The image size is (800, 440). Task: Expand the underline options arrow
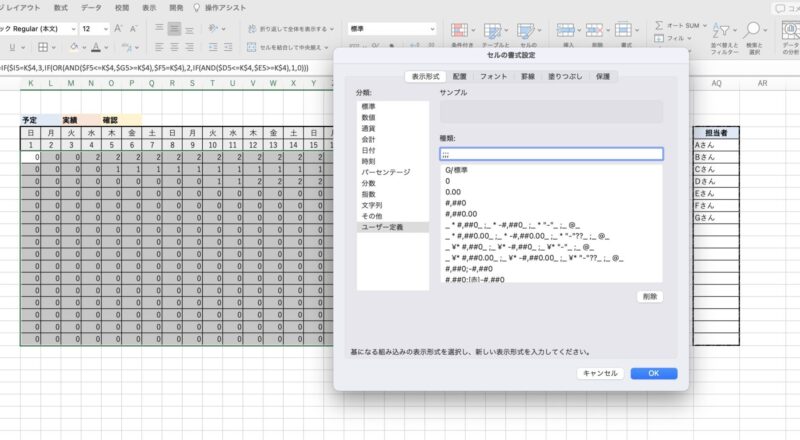[x=22, y=47]
